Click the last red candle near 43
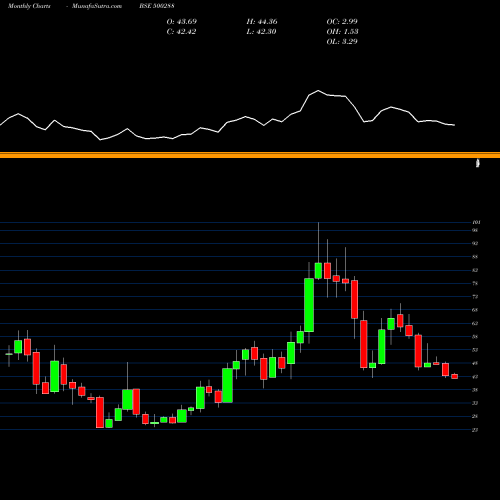 (455, 376)
